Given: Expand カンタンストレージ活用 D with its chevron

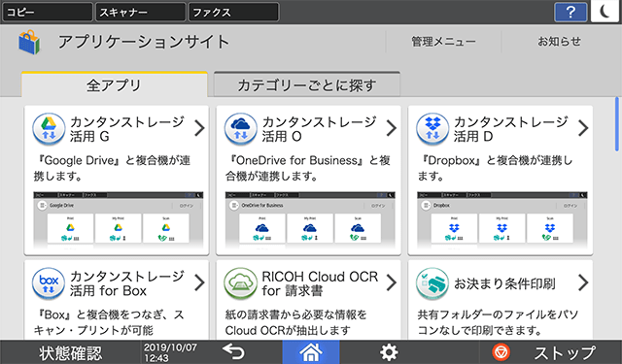Looking at the screenshot, I should (583, 128).
